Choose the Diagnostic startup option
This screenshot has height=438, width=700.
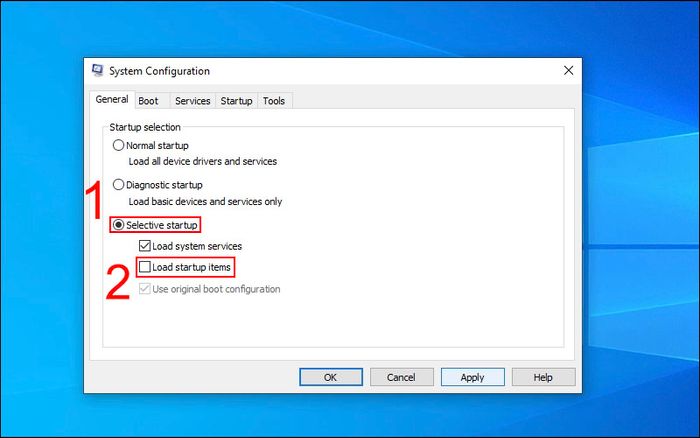point(118,184)
